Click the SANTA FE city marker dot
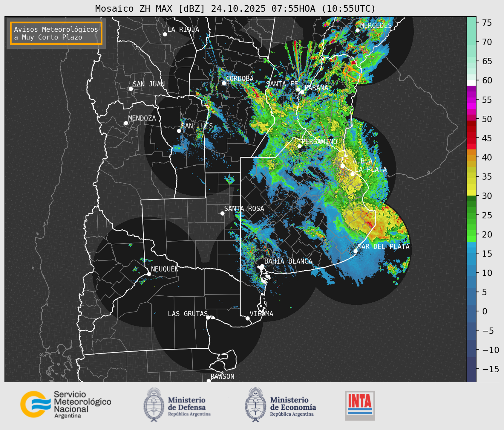Image resolution: width=504 pixels, height=430 pixels. coord(298,89)
